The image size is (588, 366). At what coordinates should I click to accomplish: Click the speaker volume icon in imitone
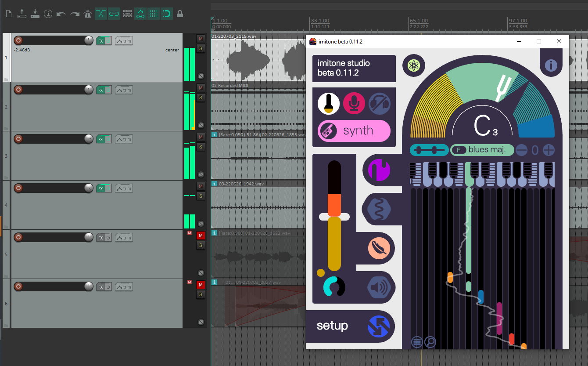tap(379, 288)
